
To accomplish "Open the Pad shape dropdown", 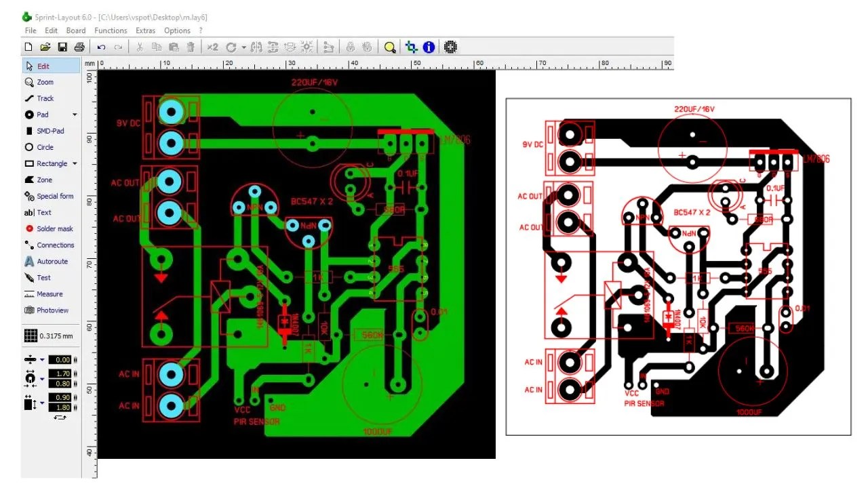I will click(75, 115).
